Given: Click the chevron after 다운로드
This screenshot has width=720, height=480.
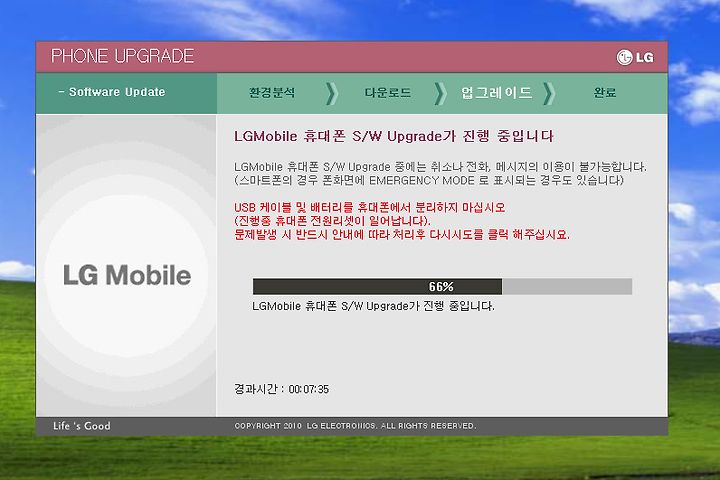Looking at the screenshot, I should click(x=440, y=94).
